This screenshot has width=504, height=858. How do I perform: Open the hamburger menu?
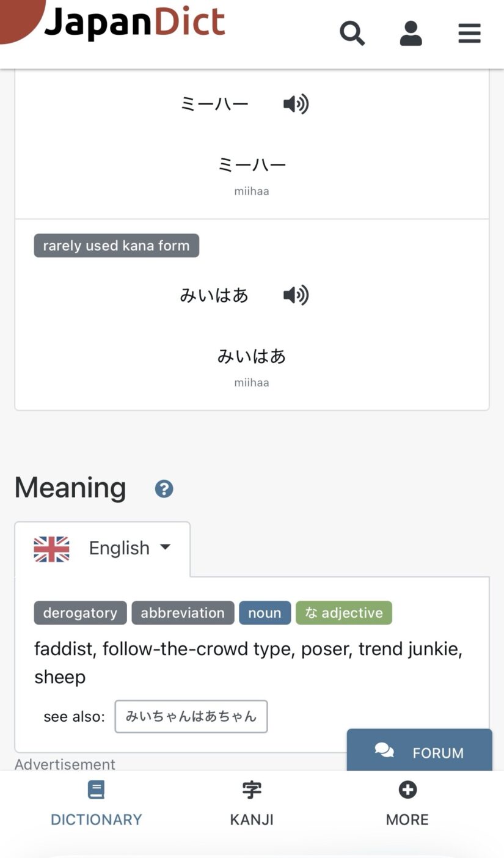[x=469, y=34]
